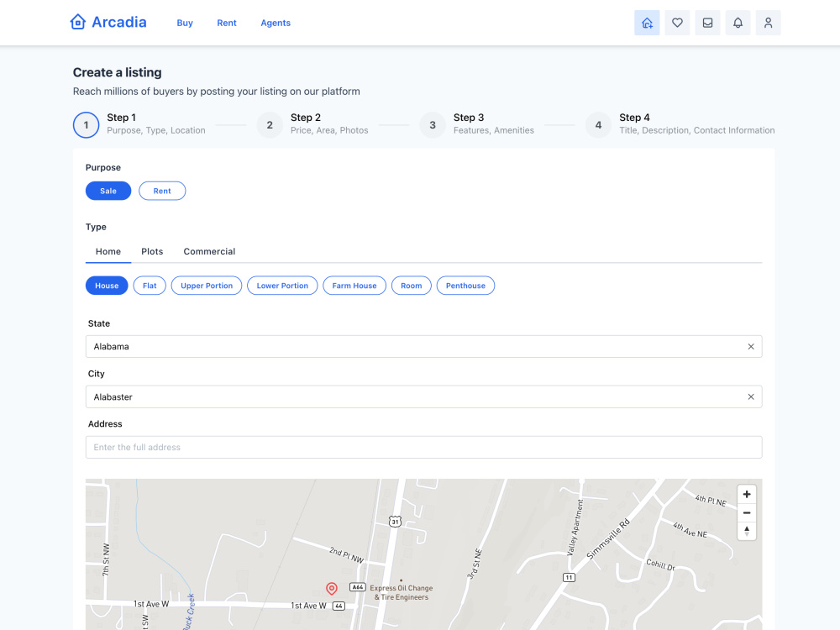Choose House property type
840x630 pixels.
[x=107, y=286]
